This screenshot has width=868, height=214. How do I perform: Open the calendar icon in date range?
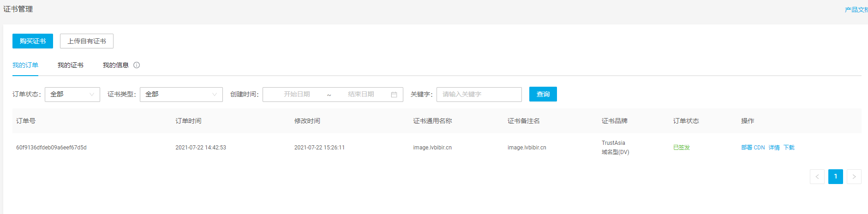pyautogui.click(x=394, y=95)
